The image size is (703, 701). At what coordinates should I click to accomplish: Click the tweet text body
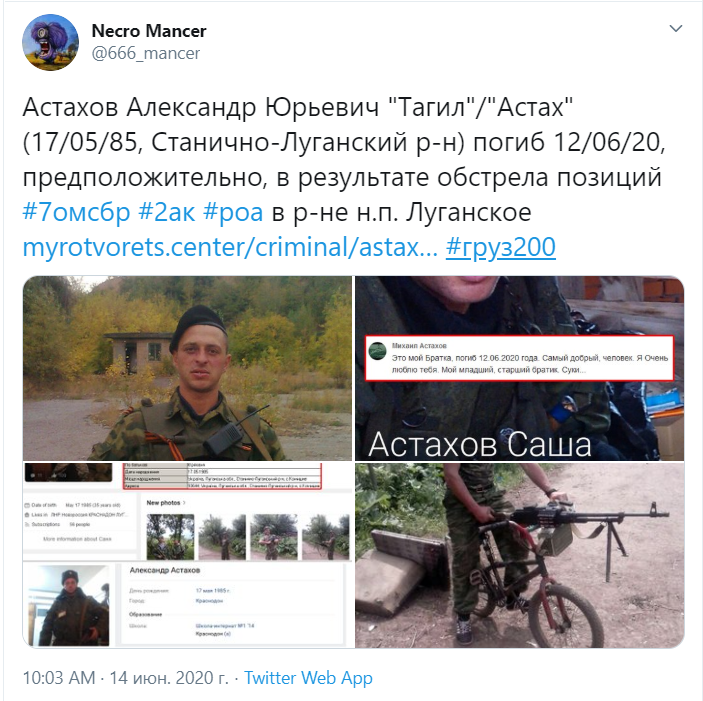pos(344,177)
